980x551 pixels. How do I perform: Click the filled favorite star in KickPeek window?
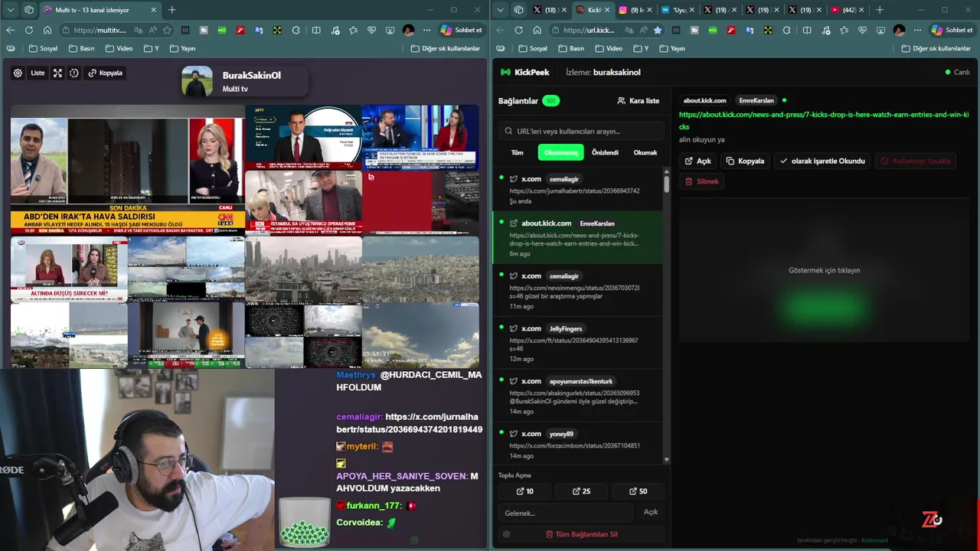click(657, 30)
